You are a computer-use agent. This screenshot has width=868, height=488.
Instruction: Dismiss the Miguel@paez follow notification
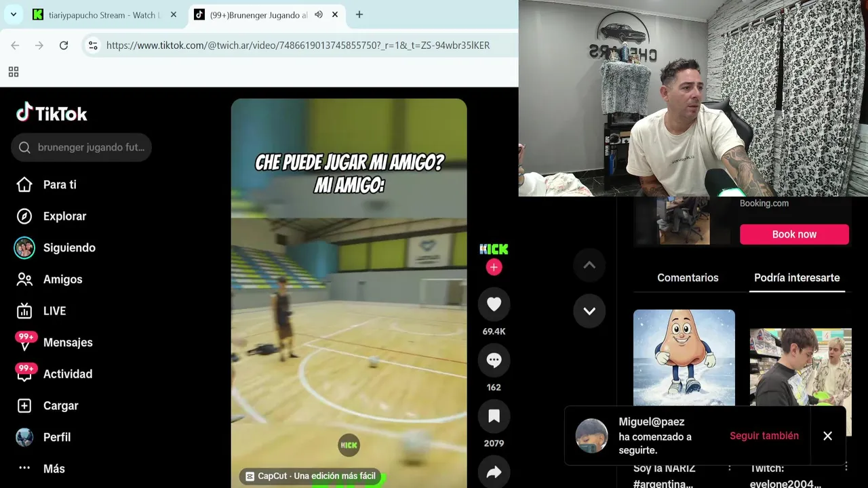click(x=827, y=436)
